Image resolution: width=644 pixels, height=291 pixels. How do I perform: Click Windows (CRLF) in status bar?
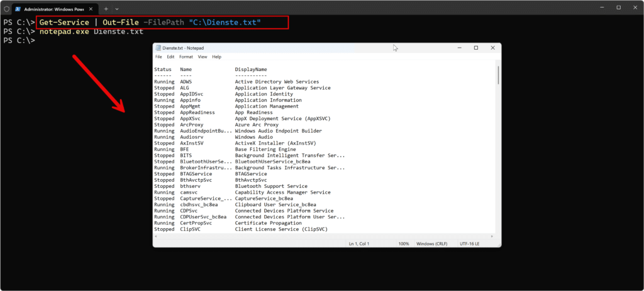[x=431, y=244]
